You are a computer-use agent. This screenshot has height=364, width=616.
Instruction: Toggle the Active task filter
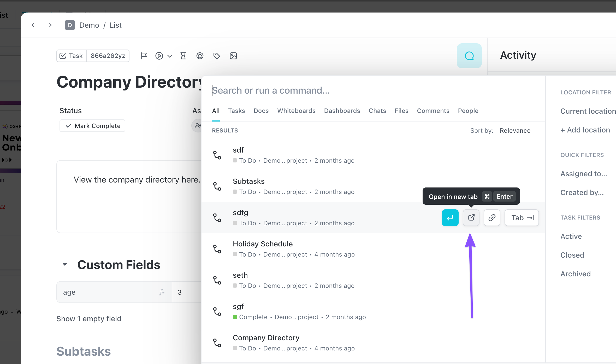571,236
